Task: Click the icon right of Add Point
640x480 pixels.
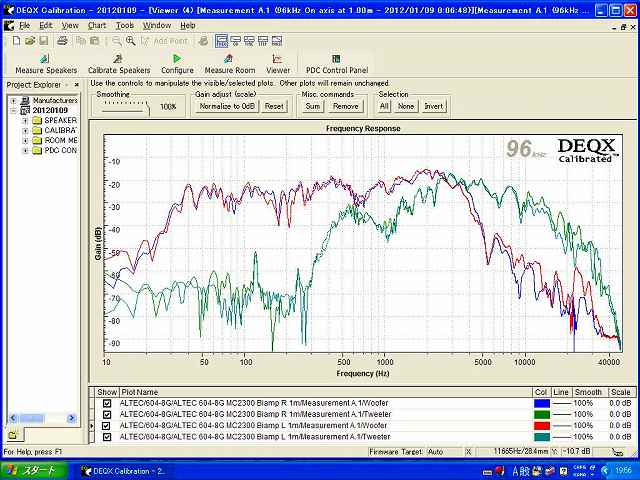Action: coord(203,40)
